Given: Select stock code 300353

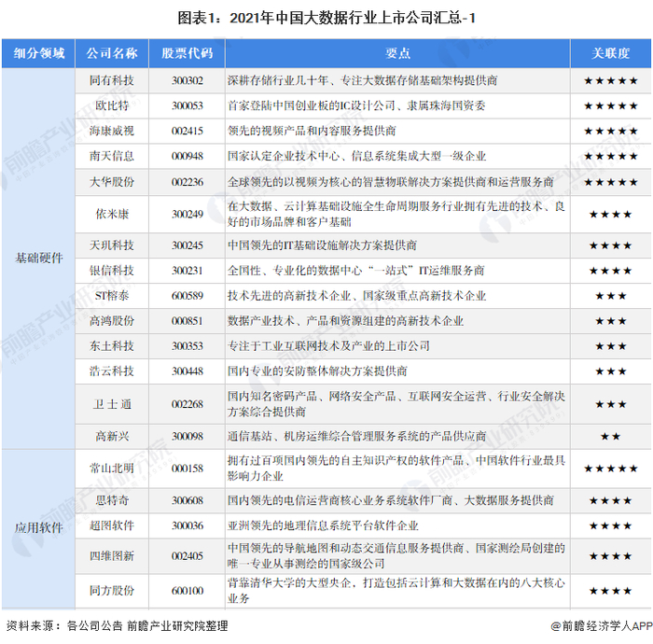Looking at the screenshot, I should click(187, 346).
